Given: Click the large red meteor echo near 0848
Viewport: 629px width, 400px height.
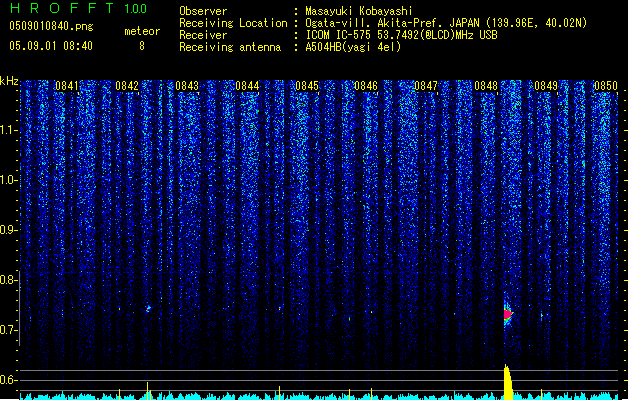Looking at the screenshot, I should pos(508,314).
